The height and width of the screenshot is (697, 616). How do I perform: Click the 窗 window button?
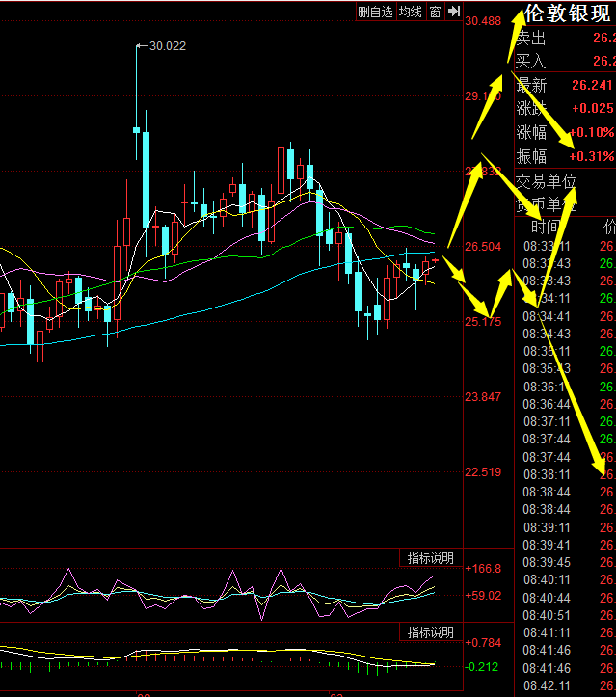point(435,12)
